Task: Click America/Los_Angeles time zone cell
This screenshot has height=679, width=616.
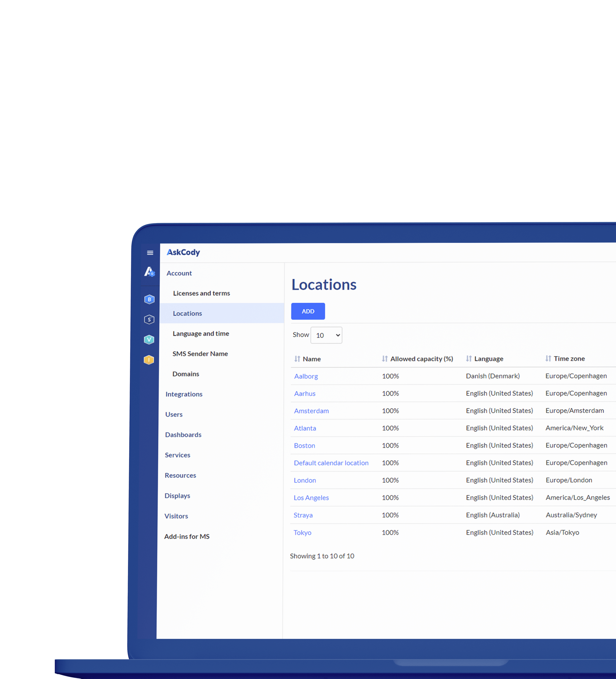Action: pyautogui.click(x=577, y=497)
